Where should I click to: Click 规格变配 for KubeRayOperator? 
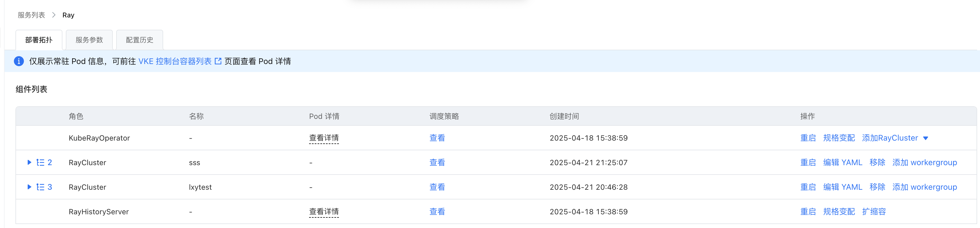tap(839, 138)
